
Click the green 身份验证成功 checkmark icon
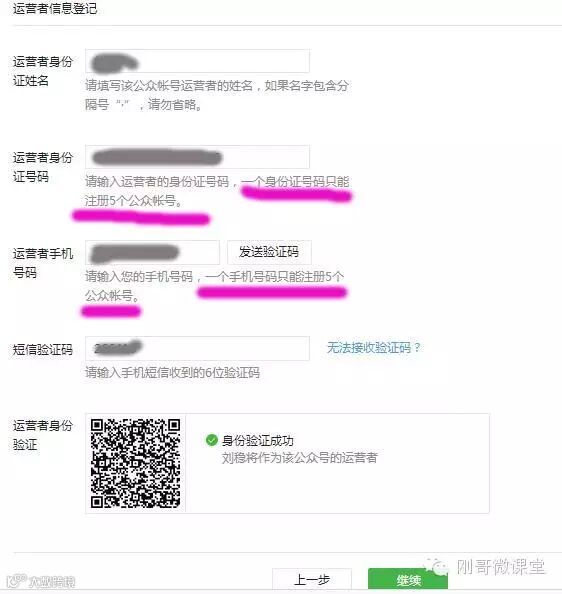[211, 440]
